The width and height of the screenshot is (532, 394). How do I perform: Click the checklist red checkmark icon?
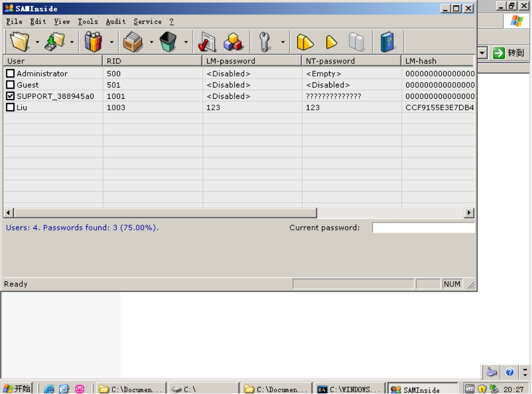tap(207, 42)
